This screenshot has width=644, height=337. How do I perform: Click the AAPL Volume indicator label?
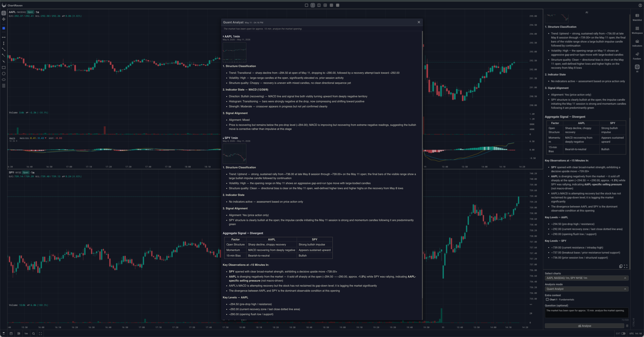tap(13, 113)
